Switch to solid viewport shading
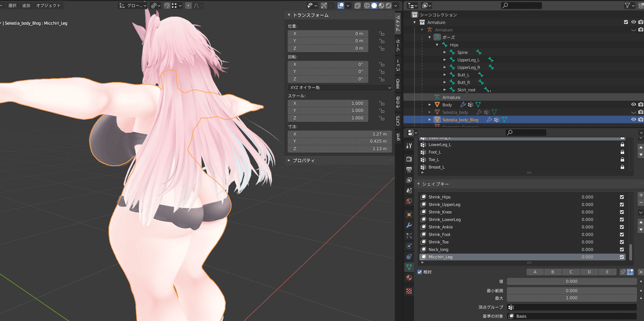 [374, 5]
